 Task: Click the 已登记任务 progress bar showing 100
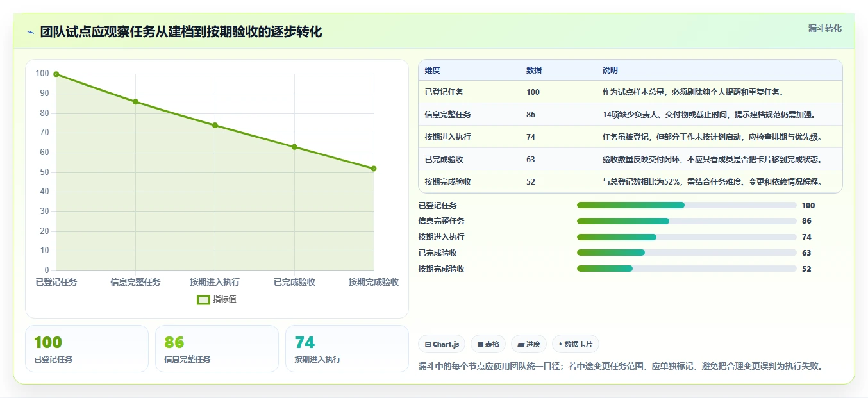click(x=687, y=205)
